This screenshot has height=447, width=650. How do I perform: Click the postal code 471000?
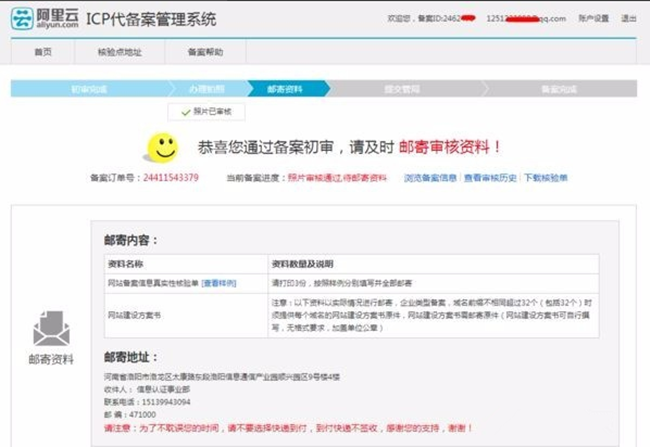[143, 414]
